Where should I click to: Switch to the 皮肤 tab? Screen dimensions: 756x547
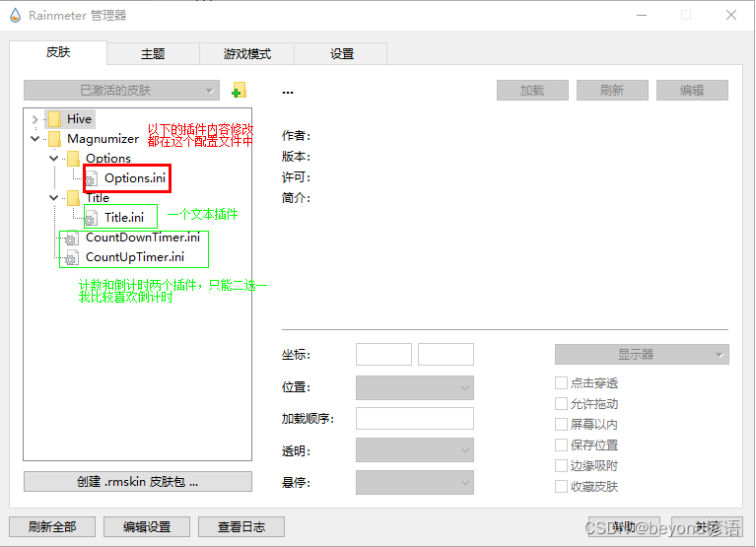click(58, 52)
